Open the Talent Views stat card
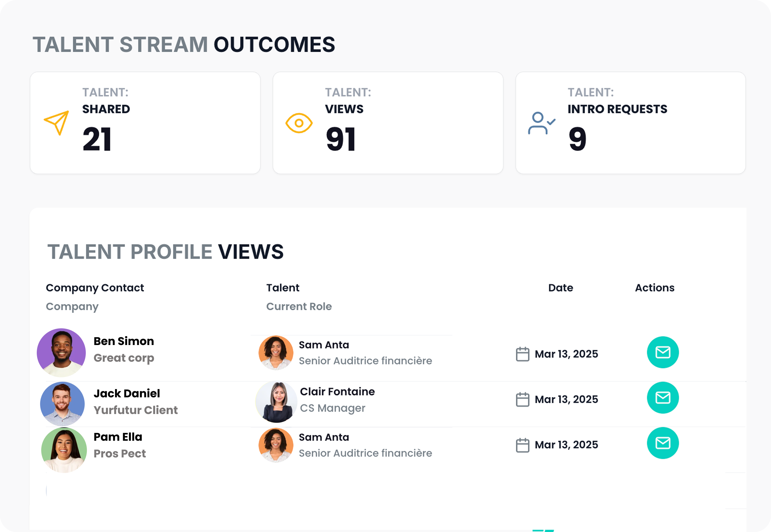The height and width of the screenshot is (532, 771). coord(388,123)
